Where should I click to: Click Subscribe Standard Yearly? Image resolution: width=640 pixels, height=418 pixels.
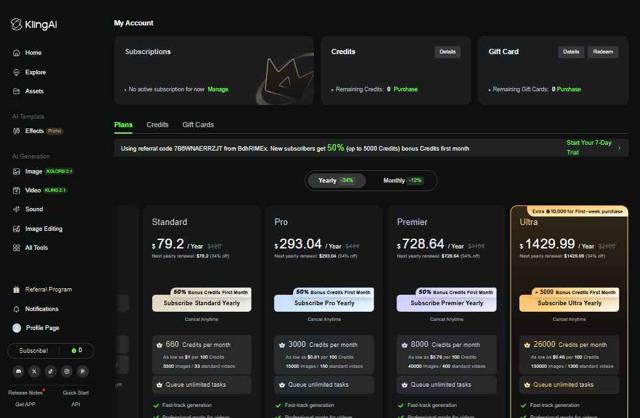pyautogui.click(x=202, y=303)
